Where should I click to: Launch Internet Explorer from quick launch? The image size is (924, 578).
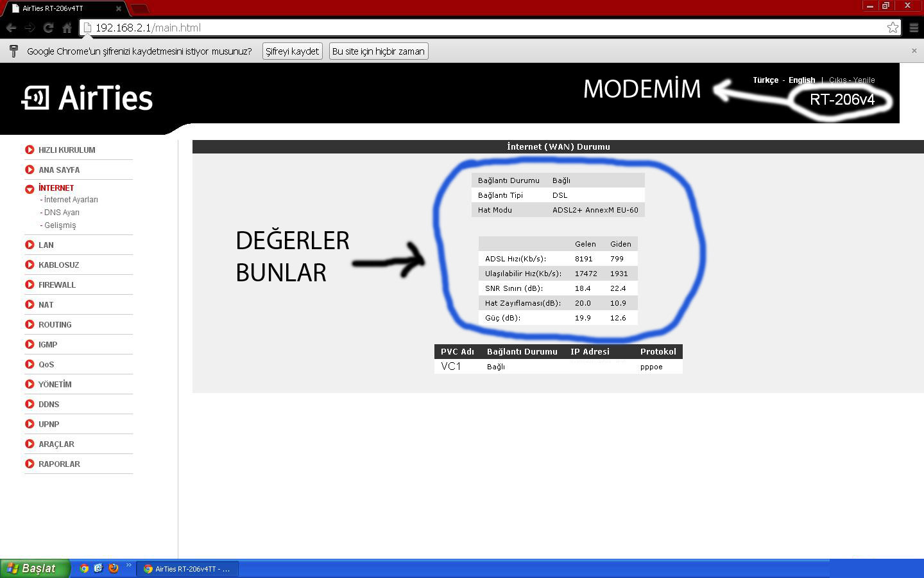(x=98, y=568)
